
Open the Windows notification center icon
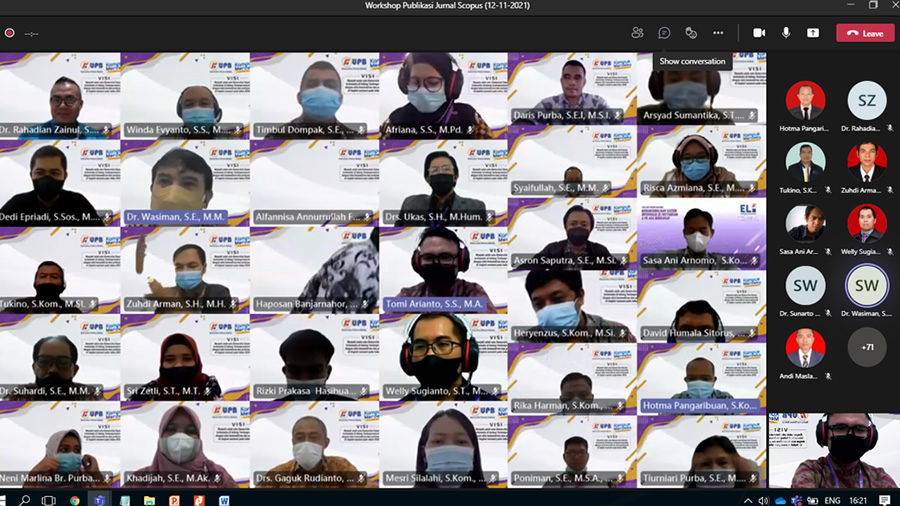point(885,500)
